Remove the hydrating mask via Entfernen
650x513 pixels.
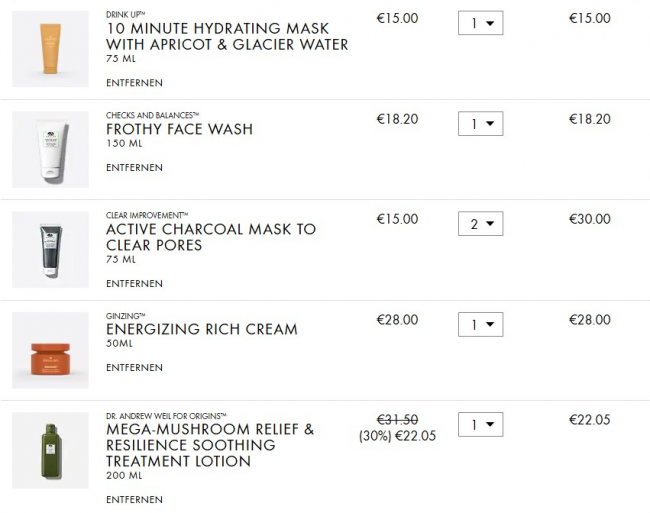(134, 83)
